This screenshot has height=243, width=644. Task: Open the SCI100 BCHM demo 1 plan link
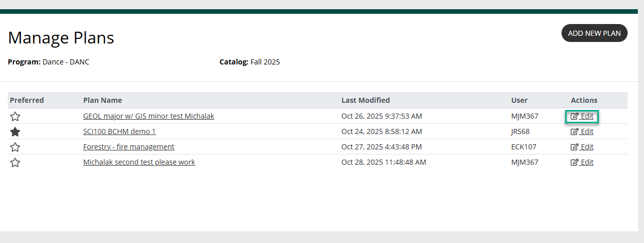point(119,131)
